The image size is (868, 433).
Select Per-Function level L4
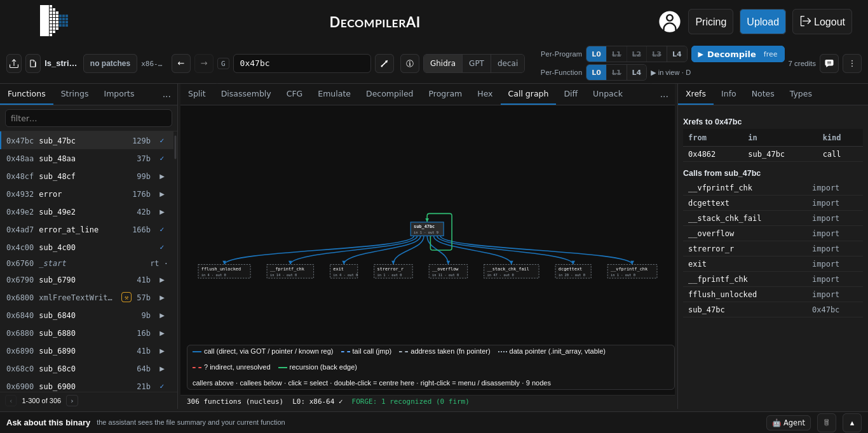636,72
